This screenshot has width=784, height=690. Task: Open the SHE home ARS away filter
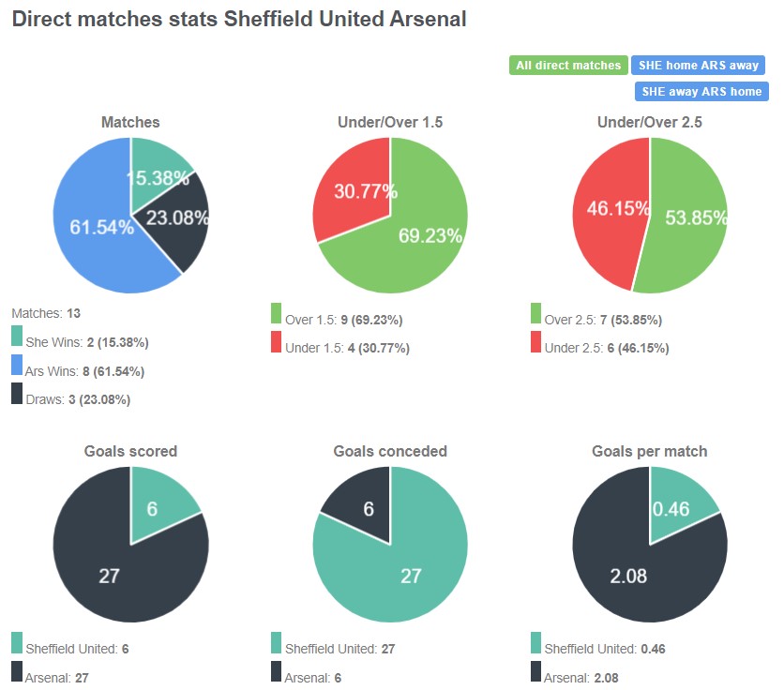(x=699, y=65)
